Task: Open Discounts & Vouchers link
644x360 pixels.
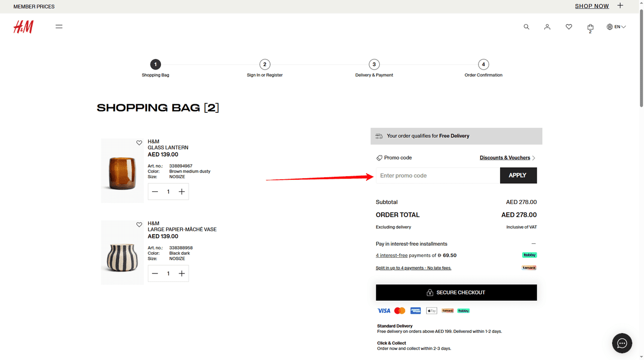Action: (505, 158)
